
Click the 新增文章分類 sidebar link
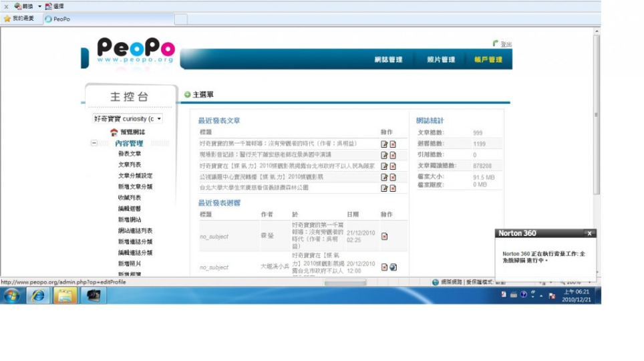(x=135, y=187)
